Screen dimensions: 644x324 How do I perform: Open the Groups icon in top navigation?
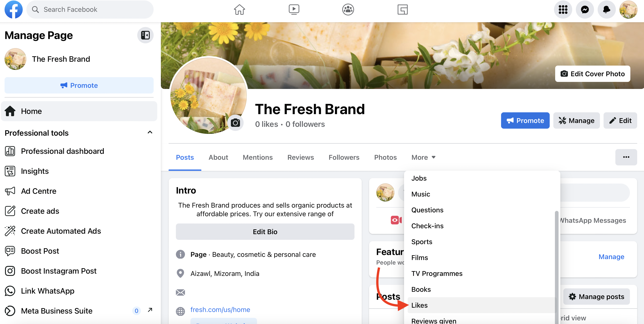[x=348, y=10]
